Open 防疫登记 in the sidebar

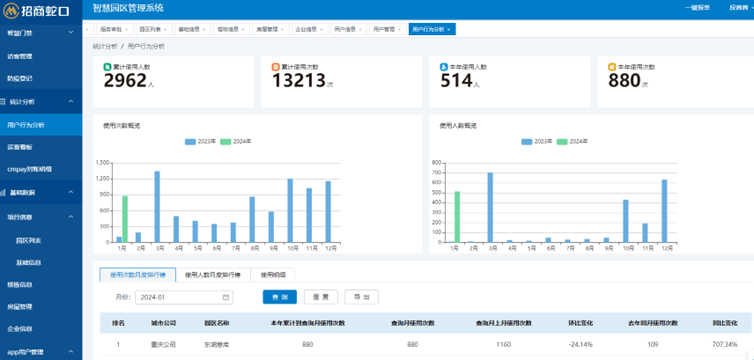[41, 78]
